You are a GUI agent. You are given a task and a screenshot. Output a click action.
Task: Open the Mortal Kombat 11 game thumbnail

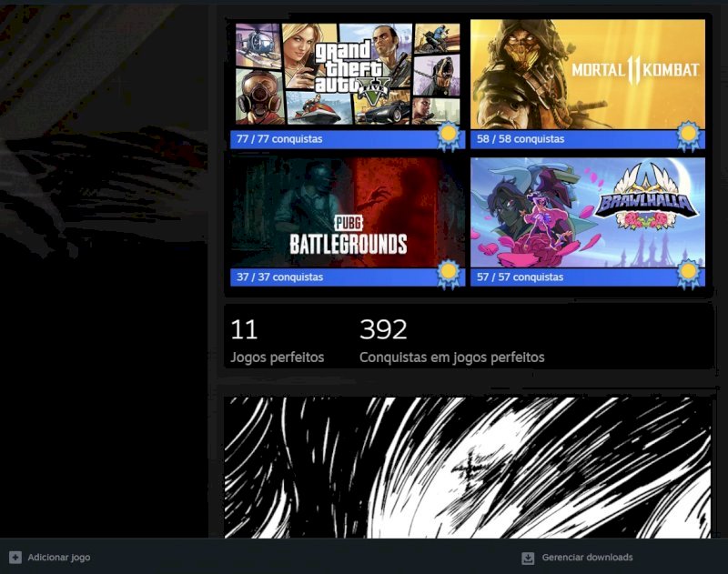(588, 73)
